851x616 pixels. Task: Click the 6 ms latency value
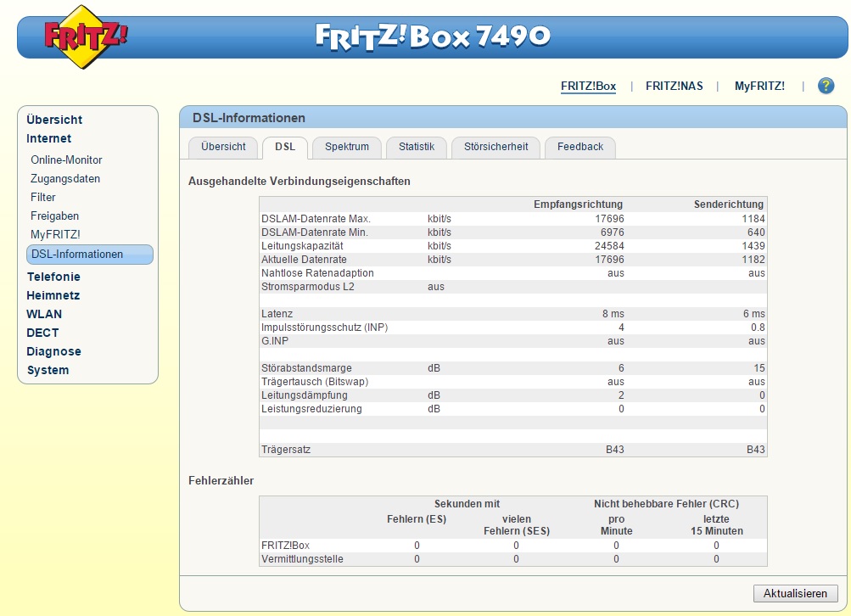753,314
